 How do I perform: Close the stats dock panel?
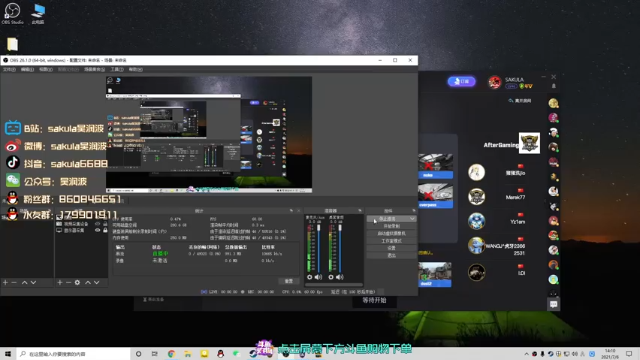click(298, 211)
